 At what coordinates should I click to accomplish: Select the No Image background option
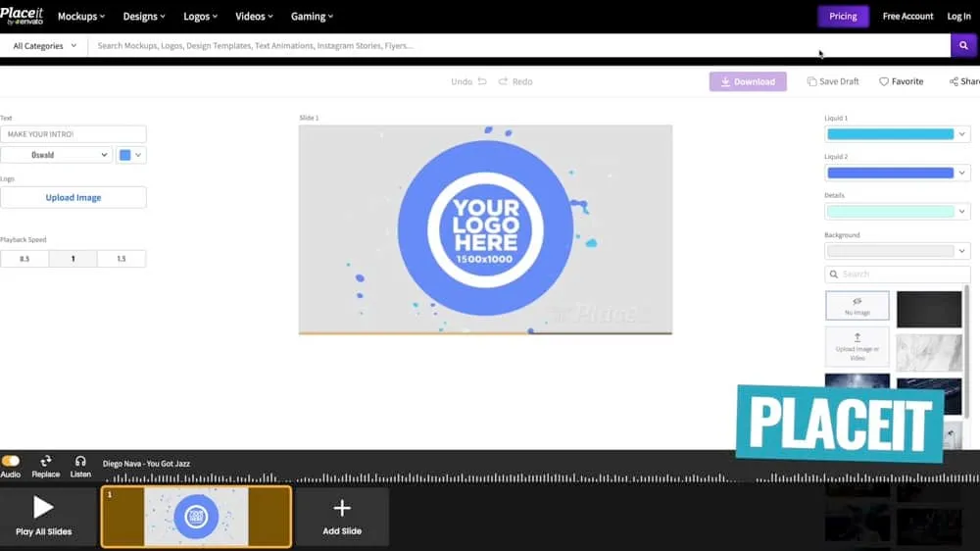(x=857, y=305)
